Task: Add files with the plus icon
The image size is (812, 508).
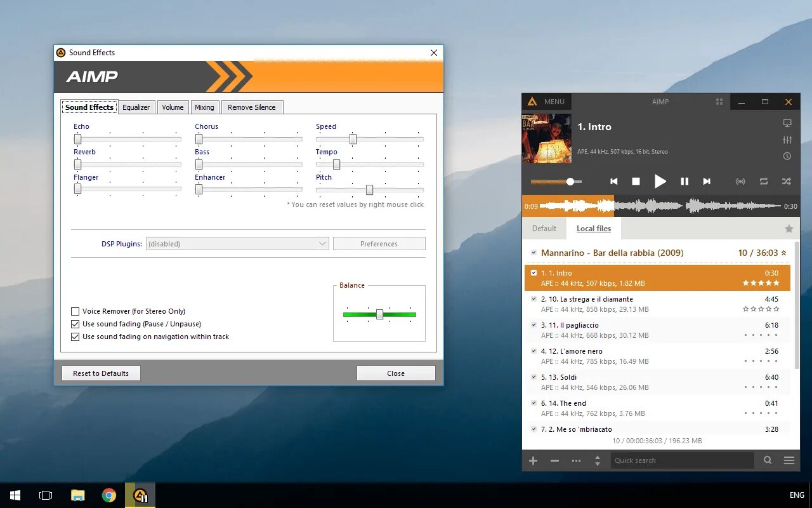Action: point(534,460)
